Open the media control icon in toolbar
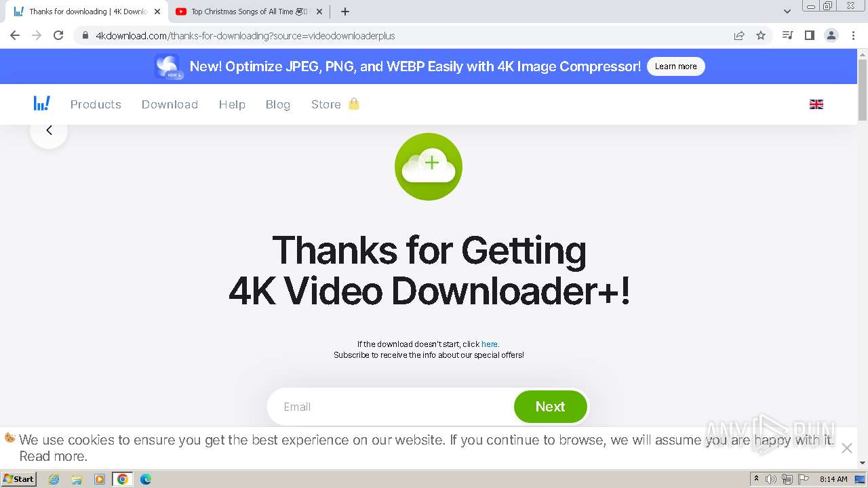Screen dimensions: 868x488 787,35
